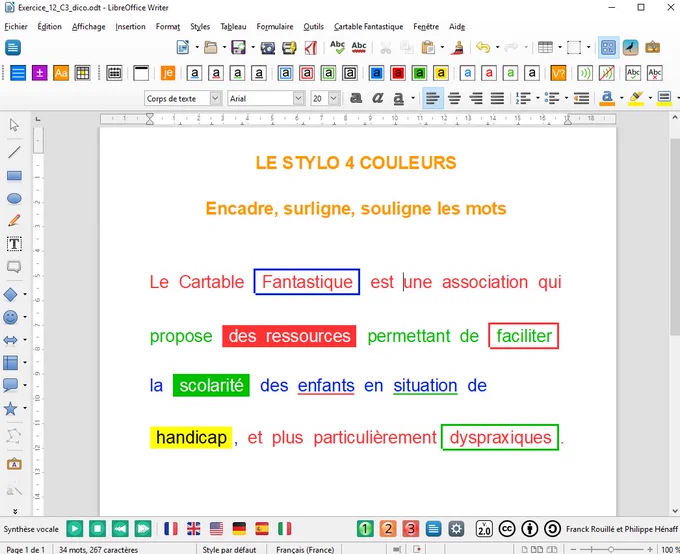Viewport: 680px width, 554px height.
Task: Click the red number 3 button
Action: 410,528
